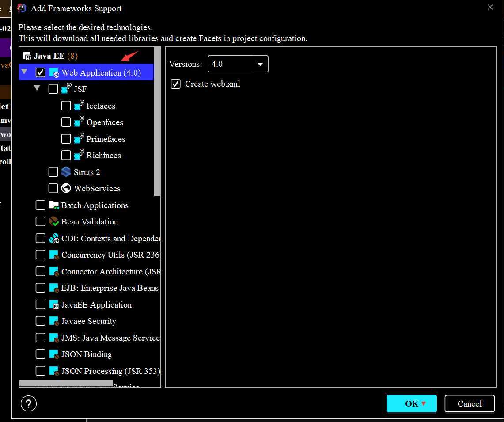Select the JavaEE Application label
This screenshot has width=504, height=422.
(x=96, y=305)
